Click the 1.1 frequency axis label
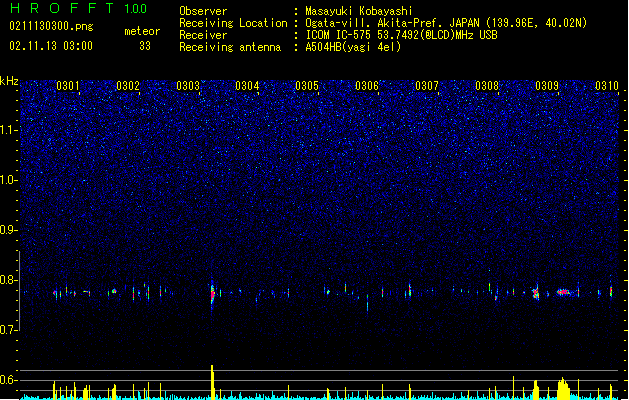Screen dimensions: 629x400 pos(8,130)
